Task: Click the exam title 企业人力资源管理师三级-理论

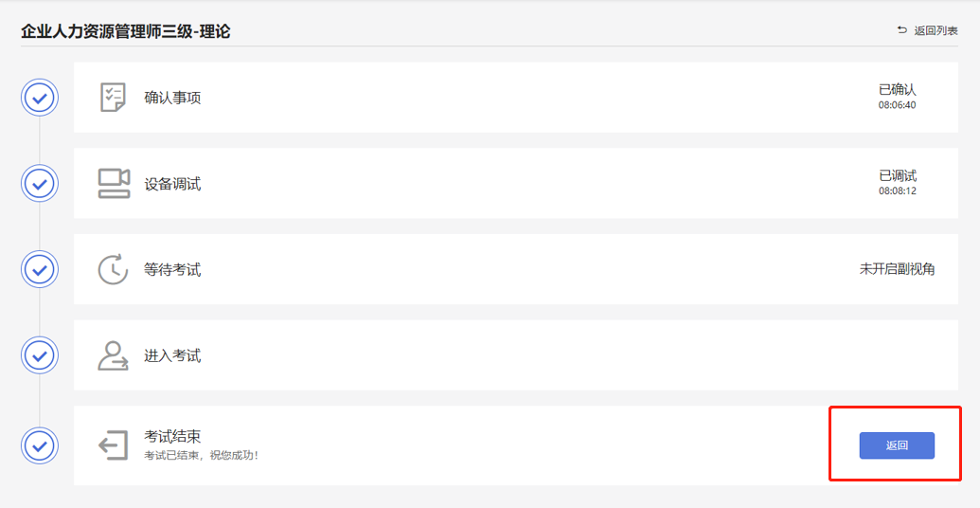Action: pyautogui.click(x=126, y=31)
